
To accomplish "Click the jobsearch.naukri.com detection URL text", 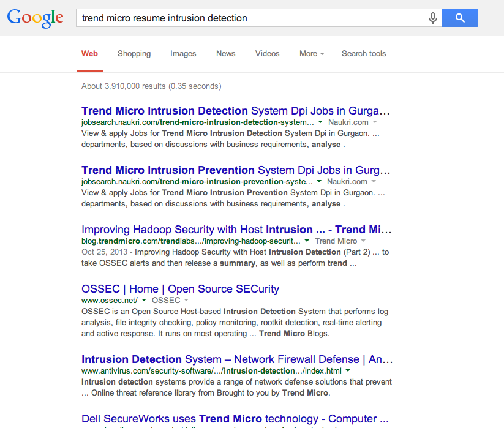I will [198, 122].
